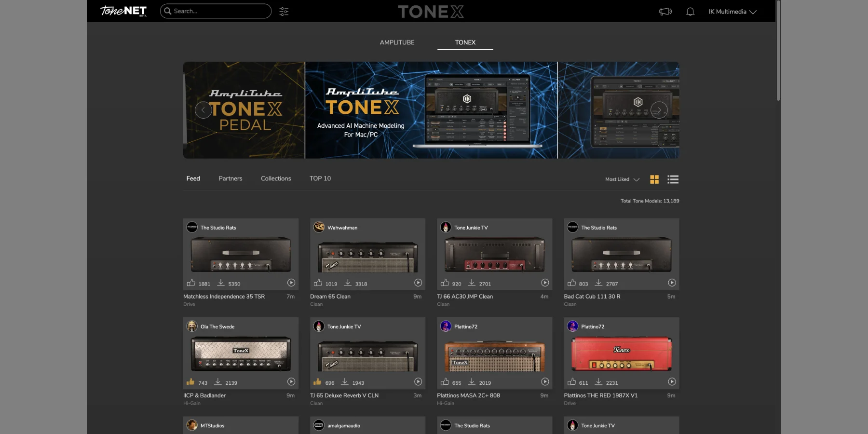The width and height of the screenshot is (868, 434).
Task: Advance to next banner slide
Action: pyautogui.click(x=659, y=110)
